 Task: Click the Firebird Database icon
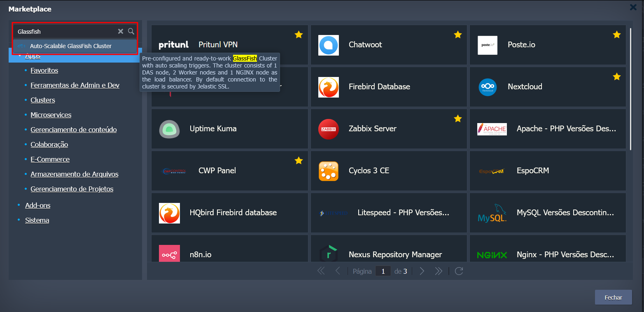point(329,87)
